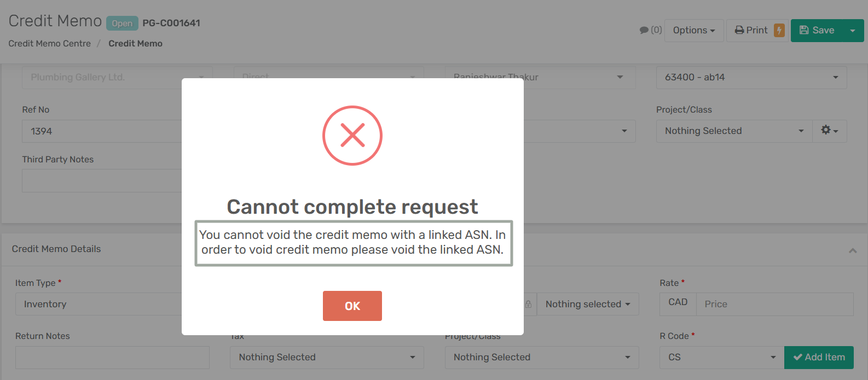Click the Return Notes text field
The height and width of the screenshot is (380, 868).
point(112,358)
